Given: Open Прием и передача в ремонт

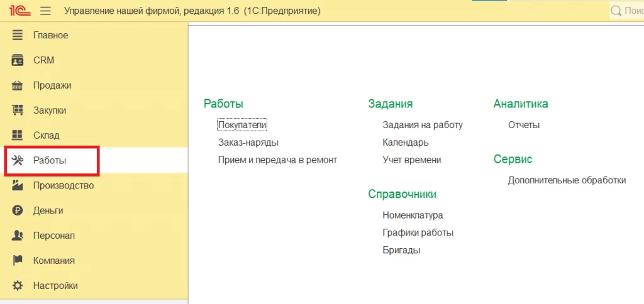Looking at the screenshot, I should click(277, 160).
